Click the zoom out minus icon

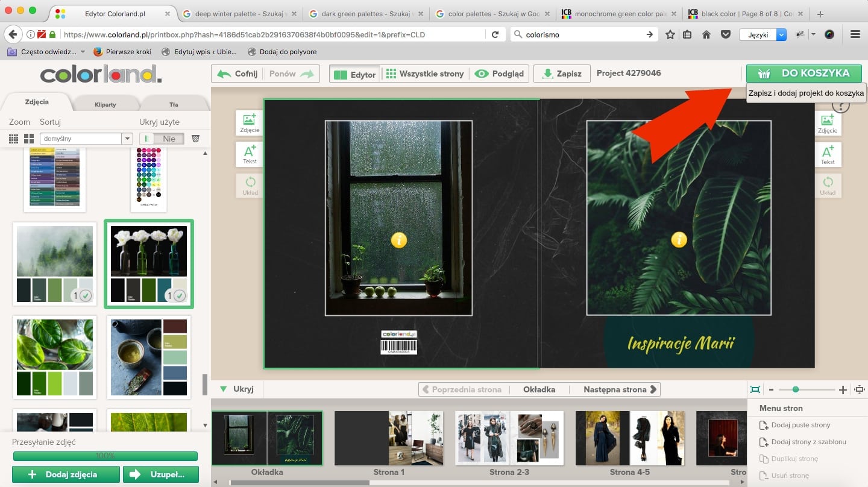(x=771, y=390)
